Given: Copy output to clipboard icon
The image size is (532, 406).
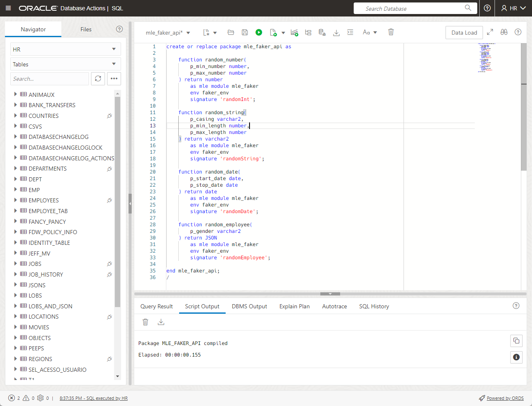Looking at the screenshot, I should (x=516, y=340).
